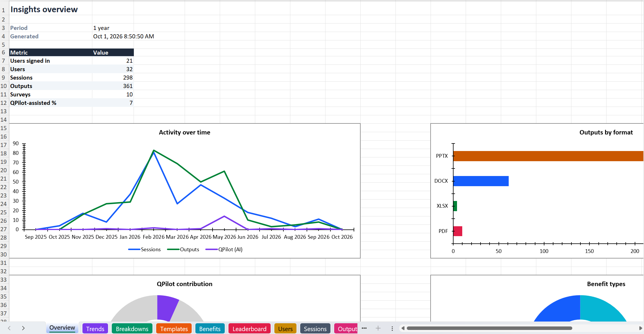
Task: Select row 13 header
Action: point(3,111)
